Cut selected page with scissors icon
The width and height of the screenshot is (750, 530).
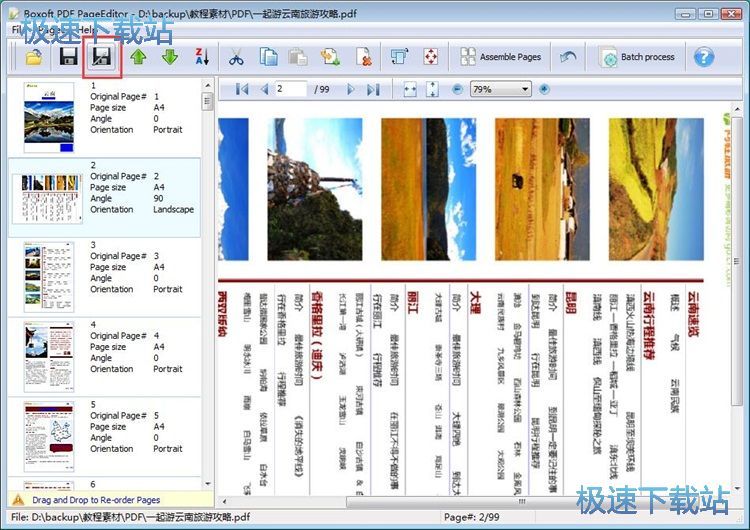236,57
